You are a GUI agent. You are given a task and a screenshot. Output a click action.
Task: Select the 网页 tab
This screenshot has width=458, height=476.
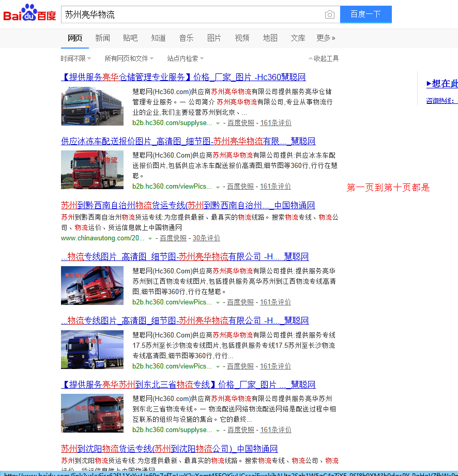(75, 38)
